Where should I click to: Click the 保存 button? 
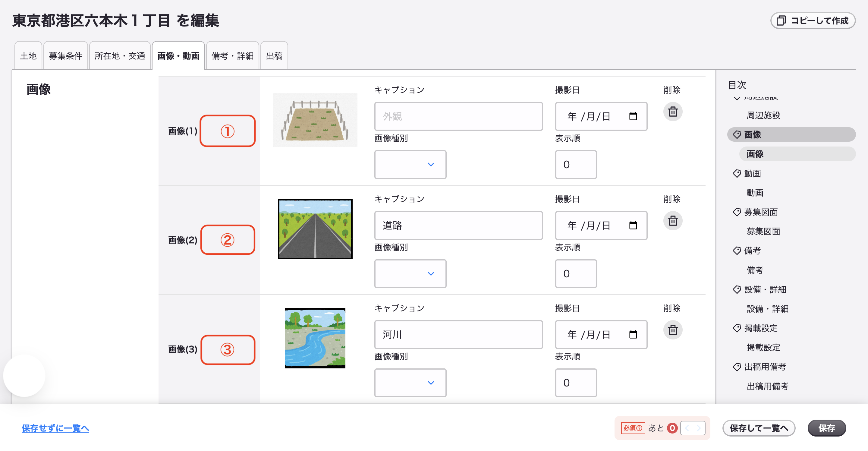pos(826,428)
